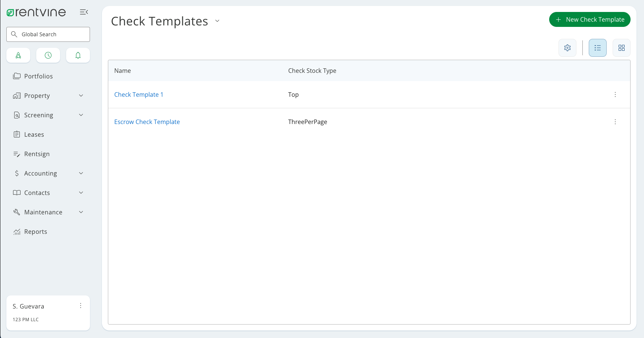This screenshot has width=644, height=338.
Task: Open the Escrow Check Template link
Action: tap(147, 122)
